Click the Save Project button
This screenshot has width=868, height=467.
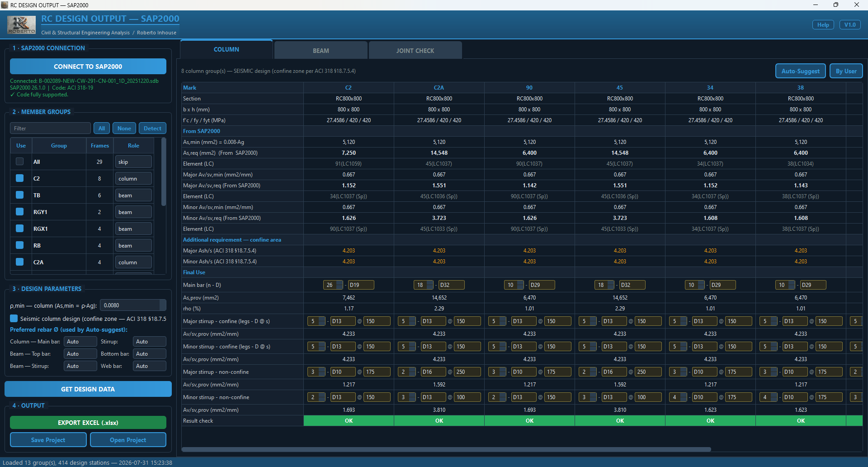[48, 440]
